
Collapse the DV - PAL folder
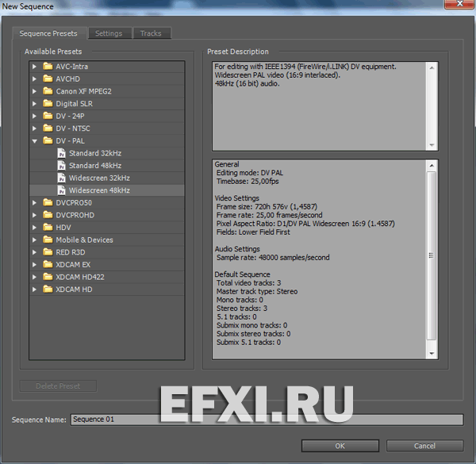click(x=35, y=141)
